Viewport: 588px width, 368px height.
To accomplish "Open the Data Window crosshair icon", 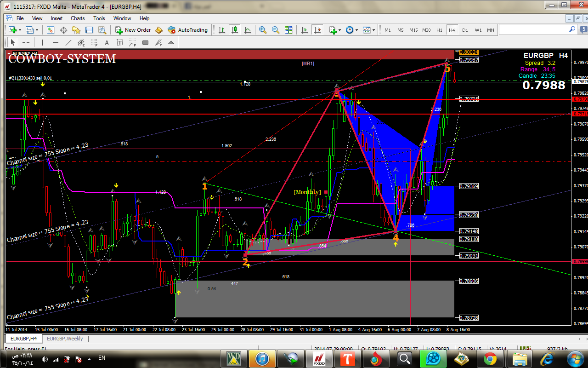I will point(63,30).
